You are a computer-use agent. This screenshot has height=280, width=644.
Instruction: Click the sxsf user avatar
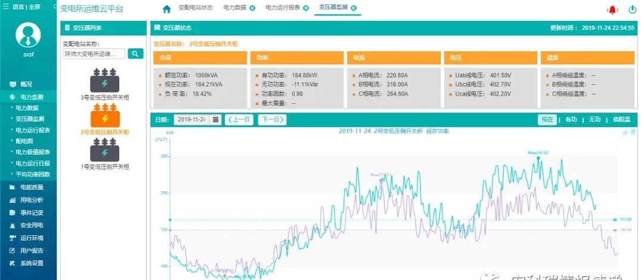(28, 35)
